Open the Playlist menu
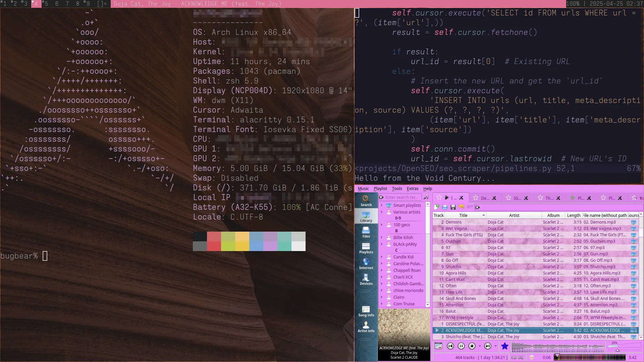Viewport: 644px width, 362px height. coord(380,189)
